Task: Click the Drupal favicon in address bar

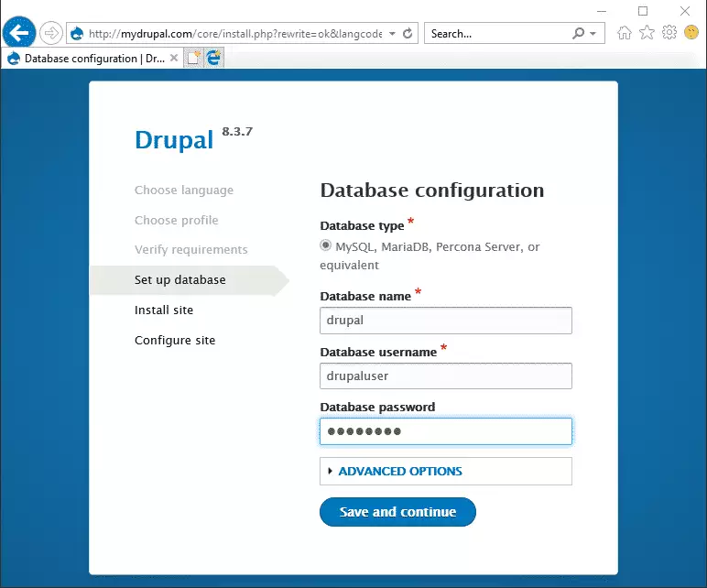Action: pos(77,33)
